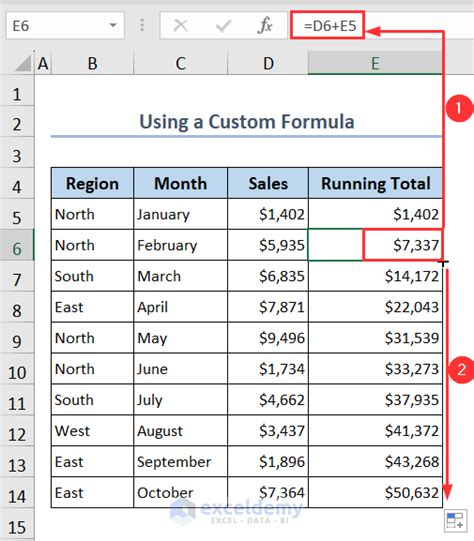Select column E header
The width and height of the screenshot is (474, 541).
coord(375,63)
